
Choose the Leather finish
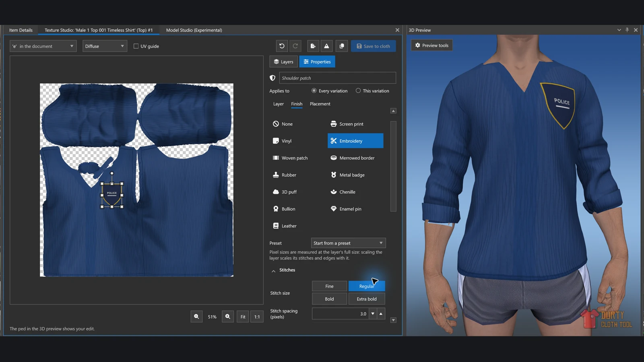(298, 226)
